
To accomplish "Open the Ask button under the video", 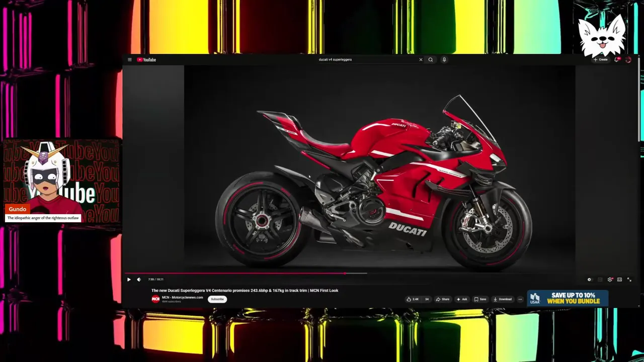I will 462,299.
